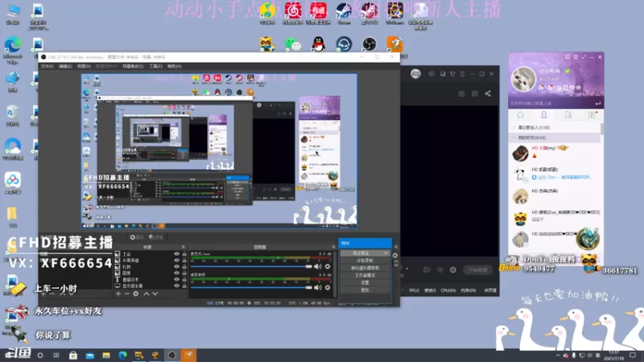644x362 pixels.
Task: Move selected source up with arrow
Action: [147, 294]
